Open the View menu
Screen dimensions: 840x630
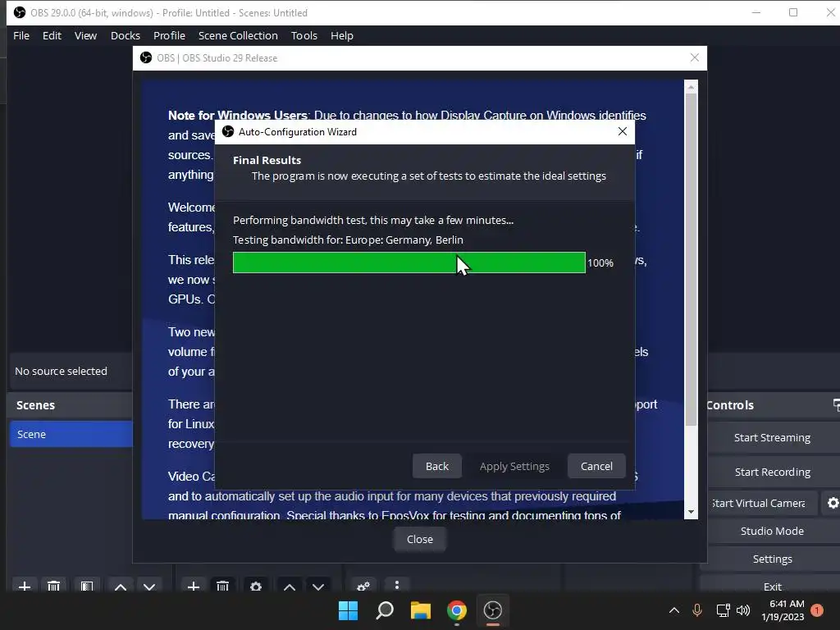pyautogui.click(x=85, y=35)
